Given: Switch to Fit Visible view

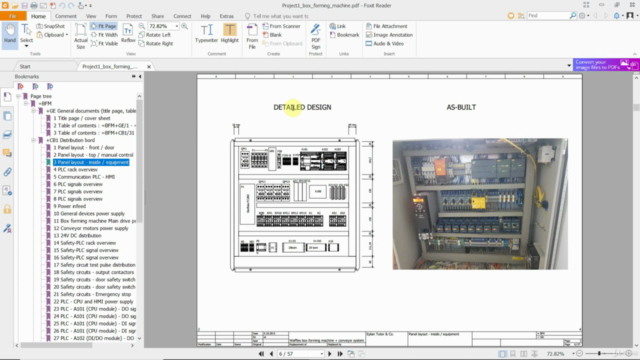Looking at the screenshot, I should pos(104,43).
